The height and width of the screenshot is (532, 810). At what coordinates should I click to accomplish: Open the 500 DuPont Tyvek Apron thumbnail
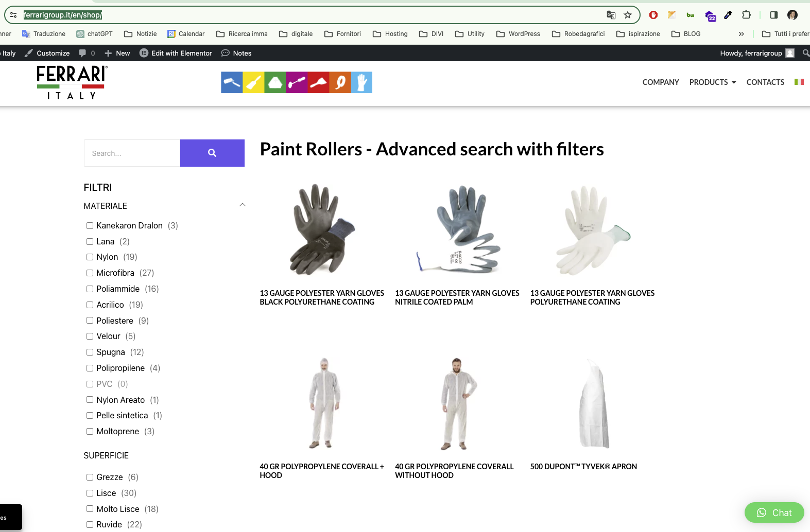(594, 403)
